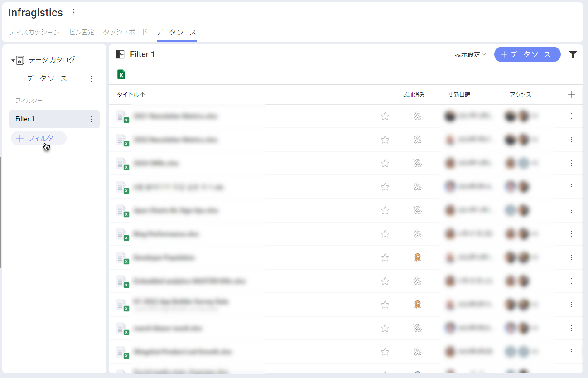Click the second row's Excel file icon

123,141
